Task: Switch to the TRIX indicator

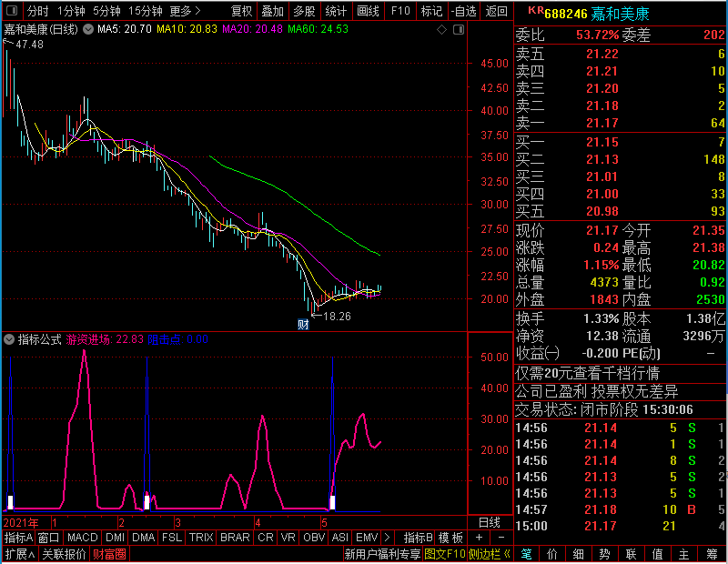Action: click(201, 538)
